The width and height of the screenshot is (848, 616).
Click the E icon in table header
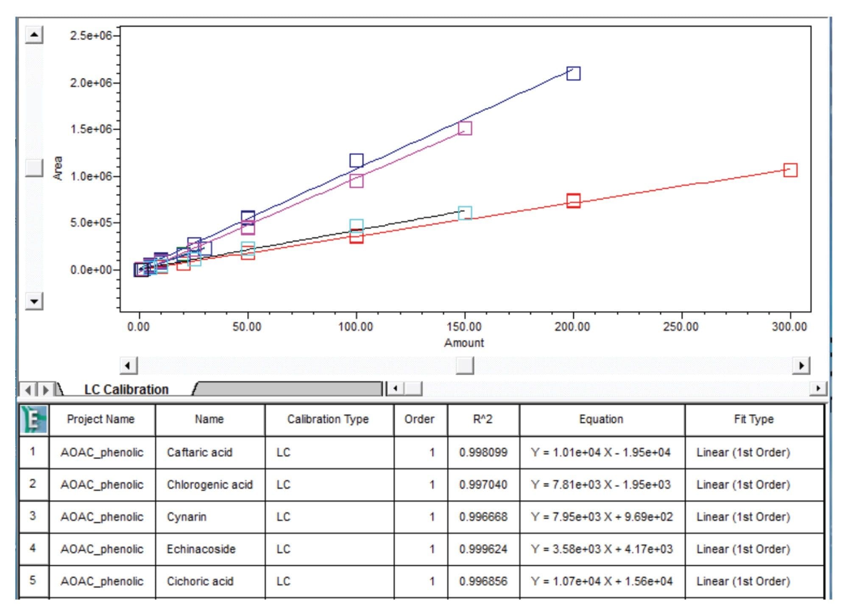[31, 416]
